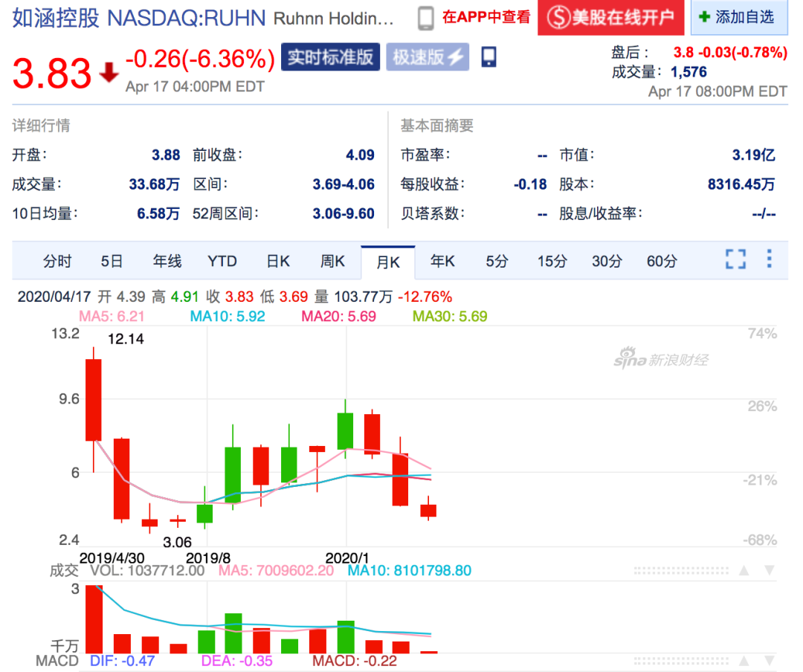The width and height of the screenshot is (803, 672).
Task: Click the MA20: 5.69 legend label
Action: 338,316
